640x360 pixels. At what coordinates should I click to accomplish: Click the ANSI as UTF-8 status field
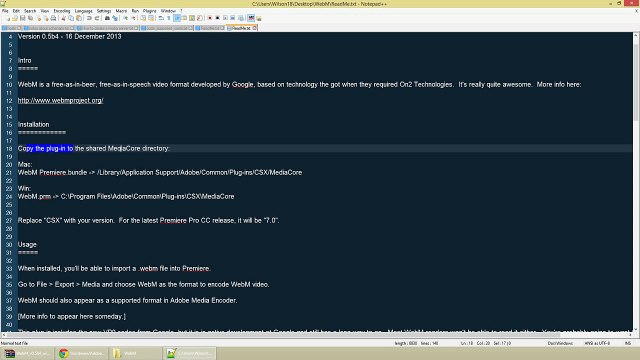pyautogui.click(x=597, y=343)
